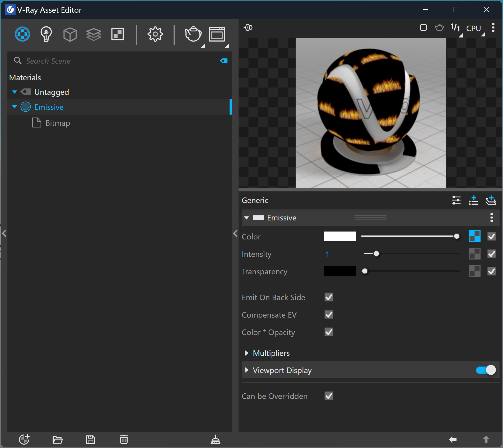Uncheck Color * Opacity checkbox
The width and height of the screenshot is (503, 448).
(x=329, y=332)
